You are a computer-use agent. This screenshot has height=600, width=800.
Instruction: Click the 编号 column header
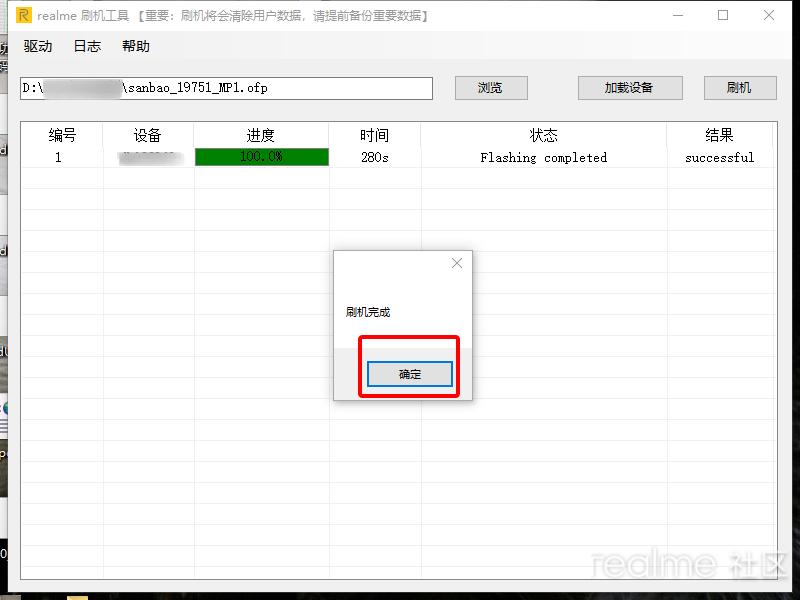point(61,135)
